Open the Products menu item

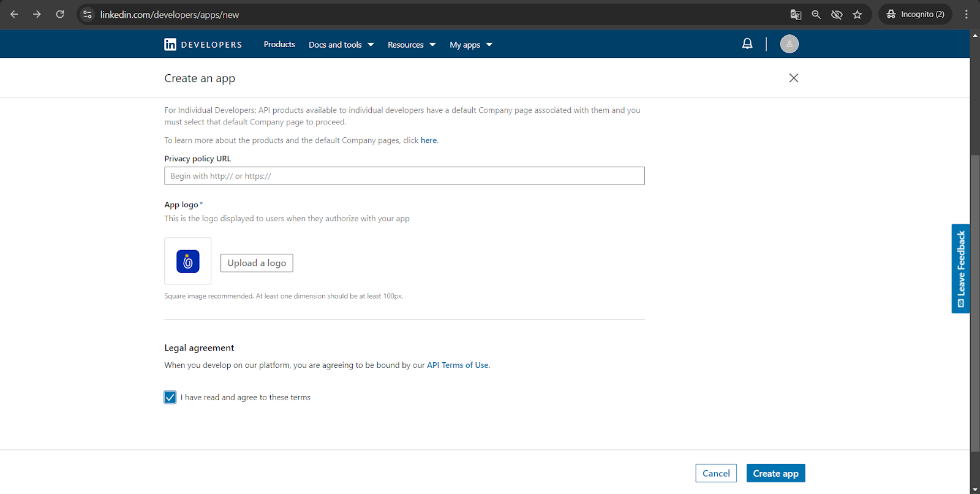279,44
